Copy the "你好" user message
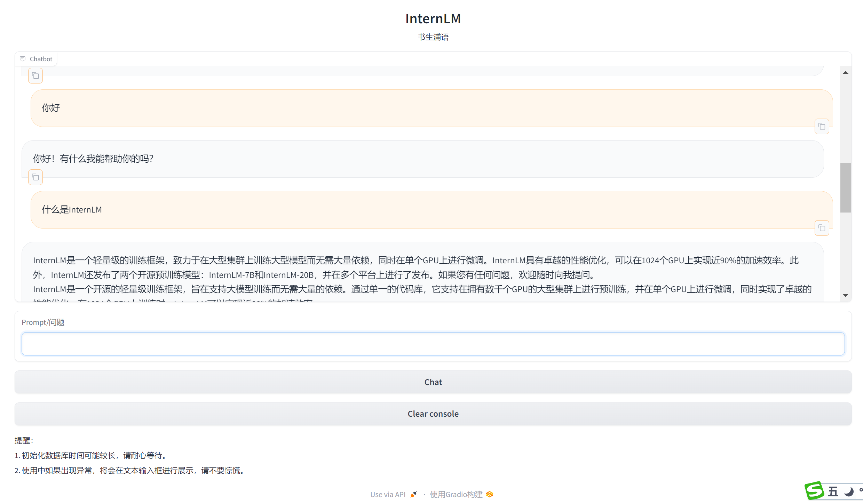Viewport: 863px width, 504px height. point(822,126)
